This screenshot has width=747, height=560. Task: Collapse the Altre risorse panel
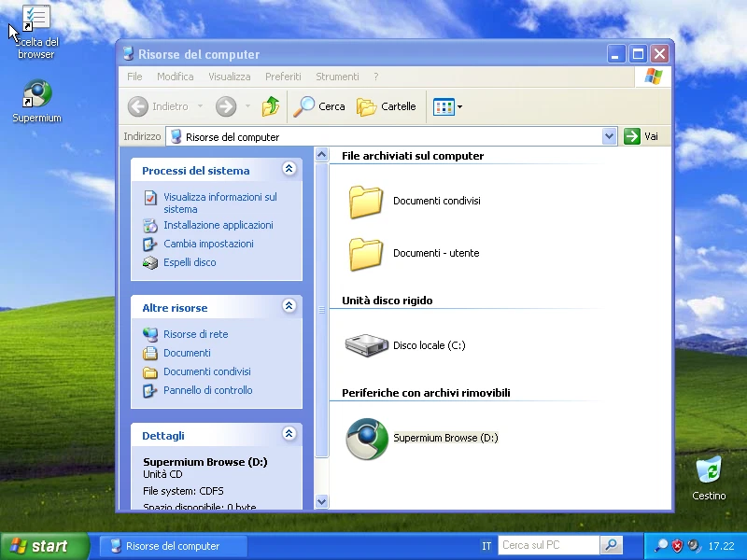click(x=289, y=306)
